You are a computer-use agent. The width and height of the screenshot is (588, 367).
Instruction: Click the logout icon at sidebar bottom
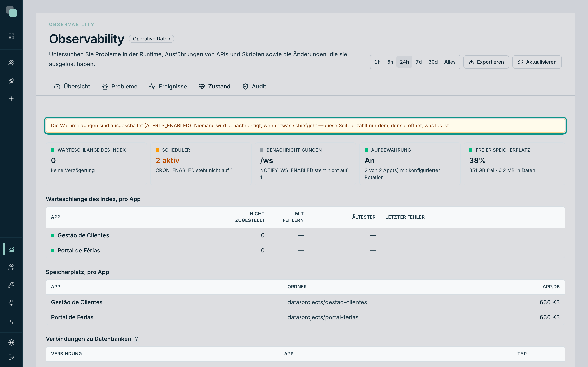tap(11, 357)
